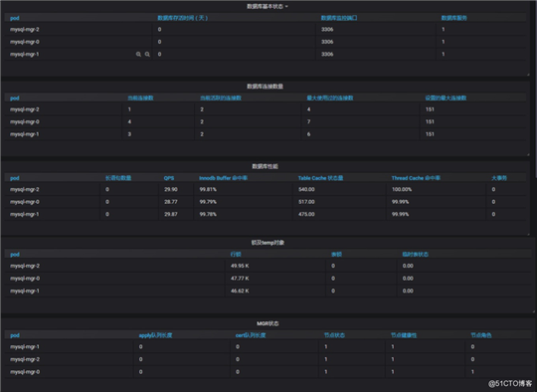
Task: Sort by Thread Cache 命中率 column header
Action: click(x=416, y=178)
